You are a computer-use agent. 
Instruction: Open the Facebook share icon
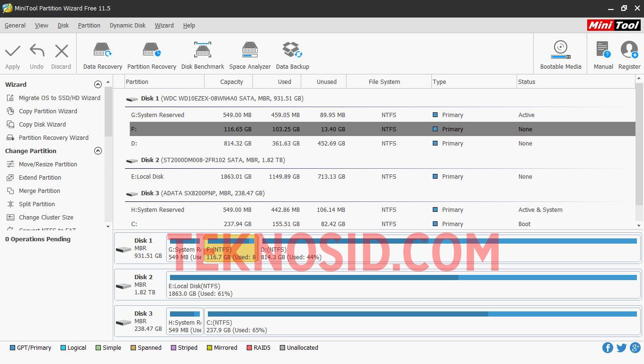point(608,348)
